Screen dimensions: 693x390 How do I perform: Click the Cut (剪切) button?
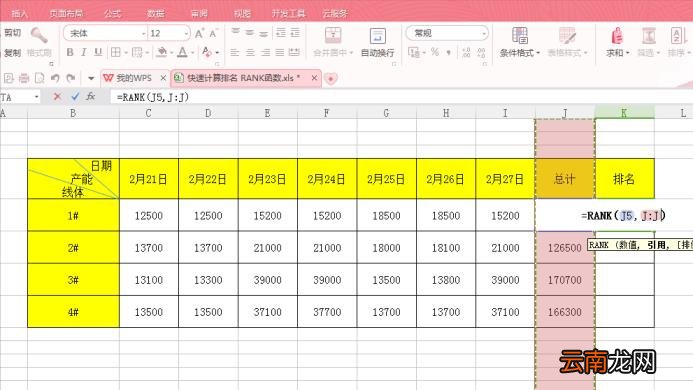(12, 33)
